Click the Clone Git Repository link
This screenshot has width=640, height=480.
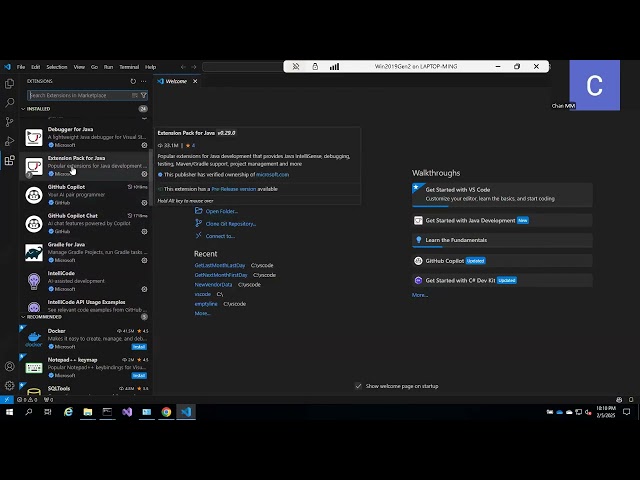[x=231, y=224]
